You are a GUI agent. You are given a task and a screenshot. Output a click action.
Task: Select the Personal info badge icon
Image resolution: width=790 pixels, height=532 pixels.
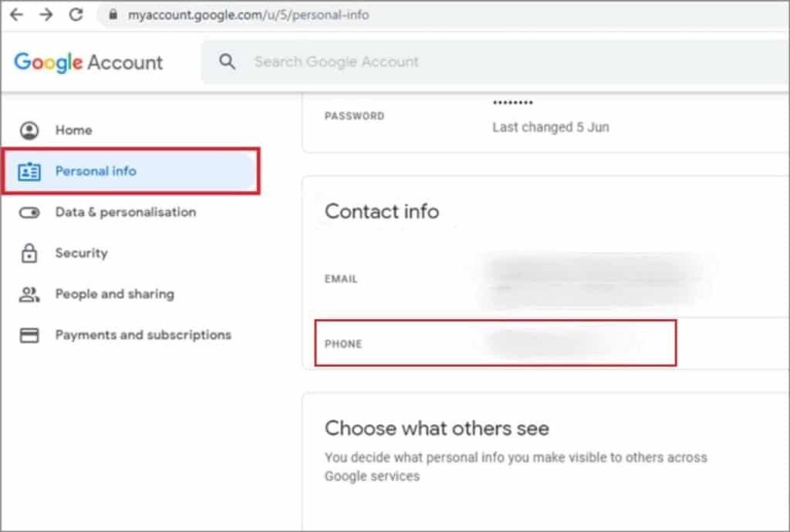click(30, 171)
